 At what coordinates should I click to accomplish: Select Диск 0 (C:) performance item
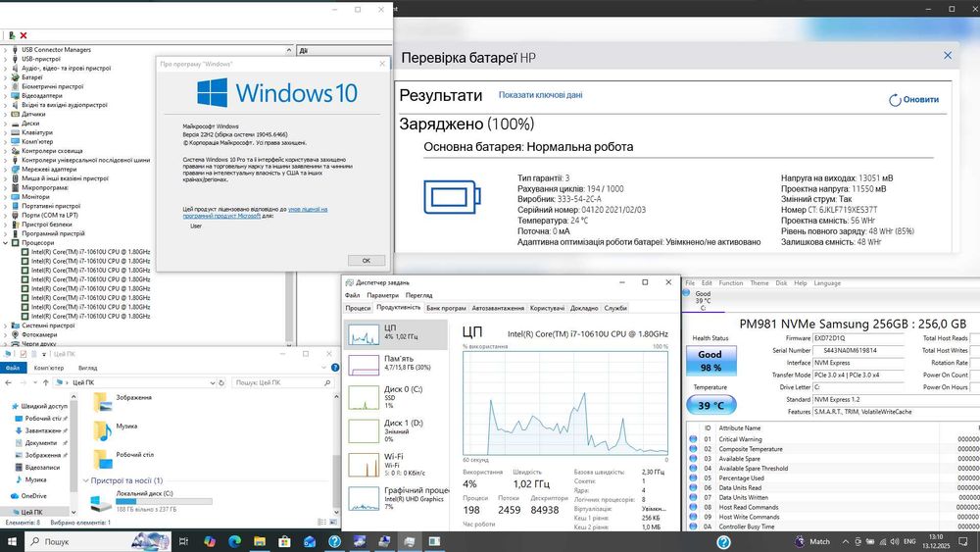pos(396,397)
